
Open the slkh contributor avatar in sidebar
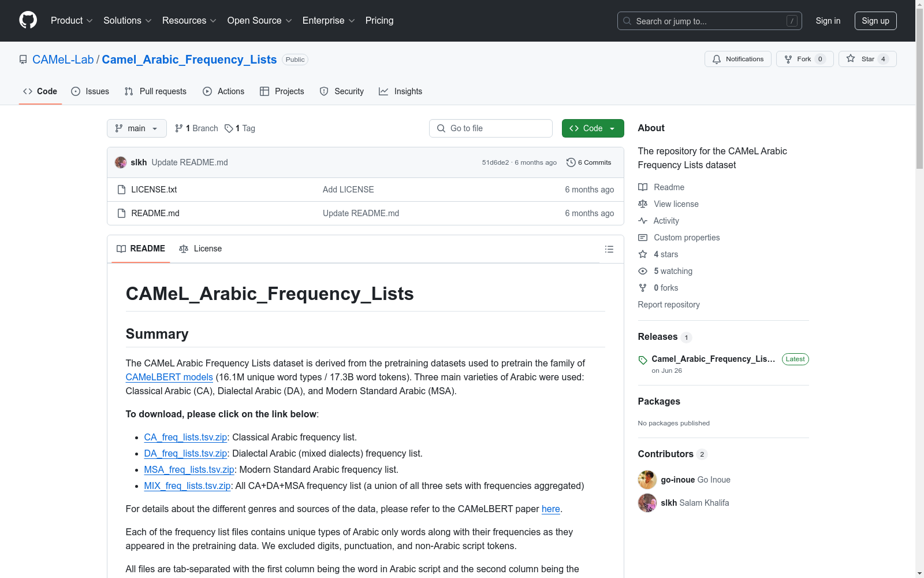[x=647, y=503]
